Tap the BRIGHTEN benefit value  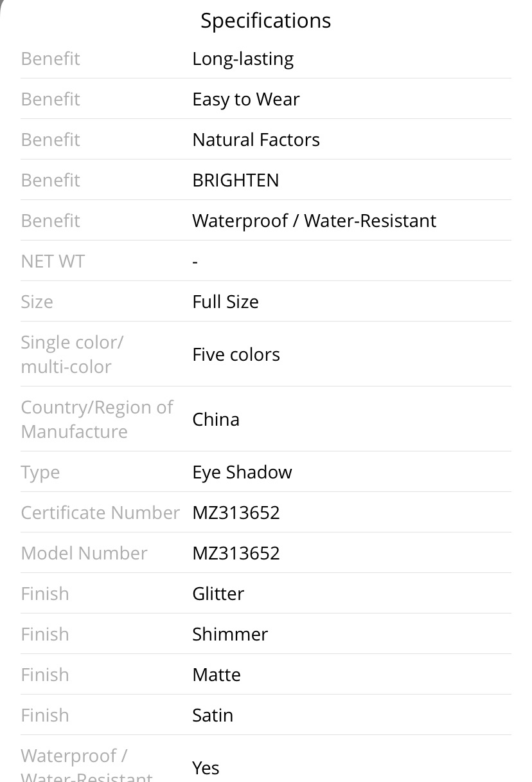236,180
